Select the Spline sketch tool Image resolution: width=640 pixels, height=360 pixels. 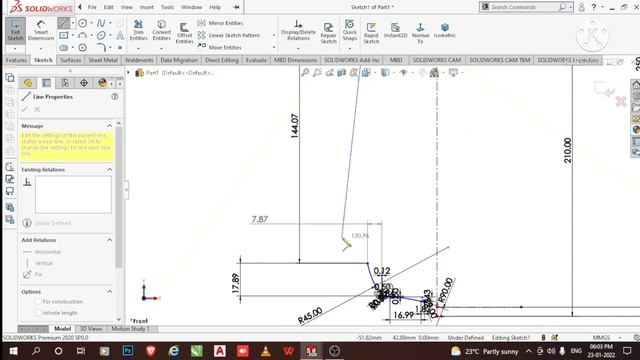coord(101,23)
